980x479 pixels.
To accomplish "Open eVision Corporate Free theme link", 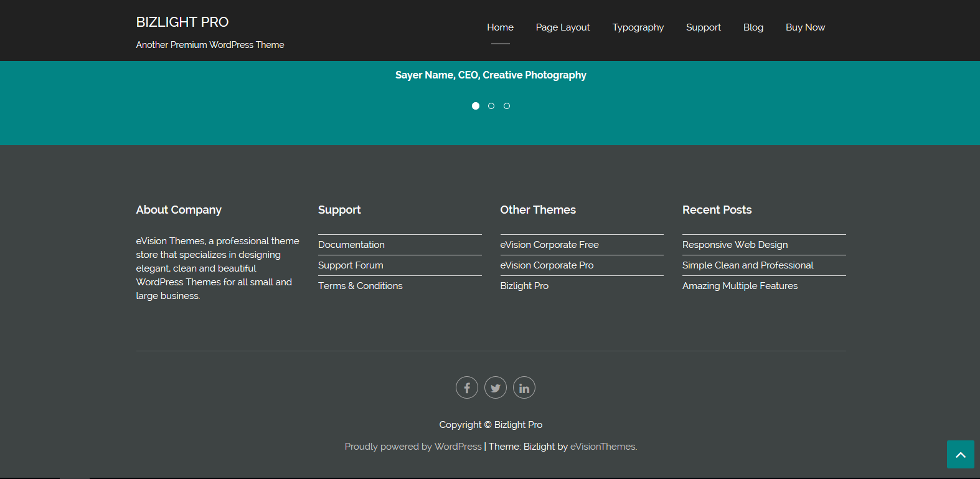I will click(549, 245).
